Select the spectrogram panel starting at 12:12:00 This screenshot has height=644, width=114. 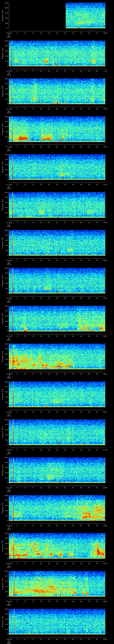click(x=57, y=129)
